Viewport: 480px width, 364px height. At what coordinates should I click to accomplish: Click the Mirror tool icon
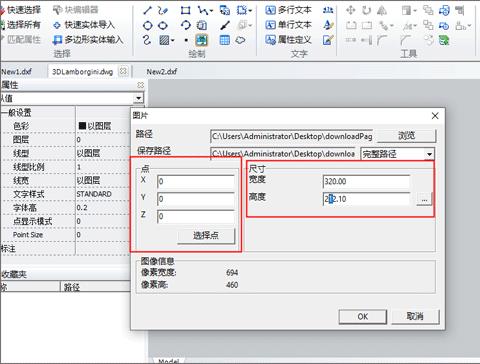tap(382, 10)
